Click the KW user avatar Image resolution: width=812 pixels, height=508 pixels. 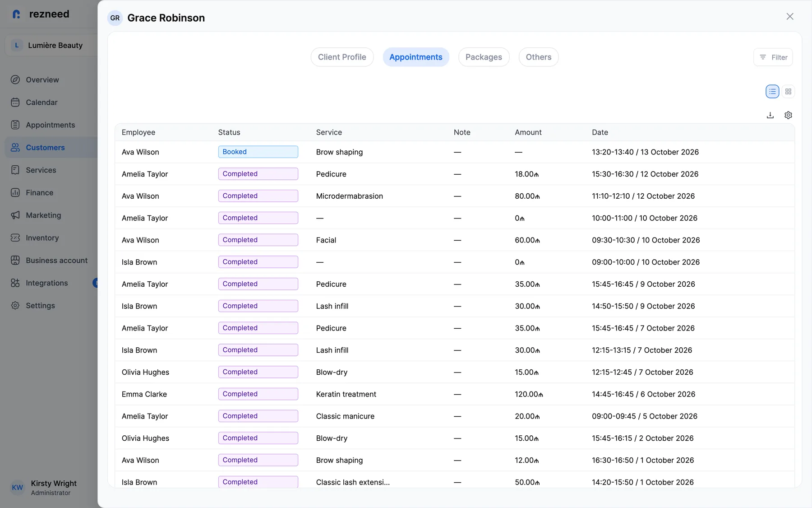(17, 488)
